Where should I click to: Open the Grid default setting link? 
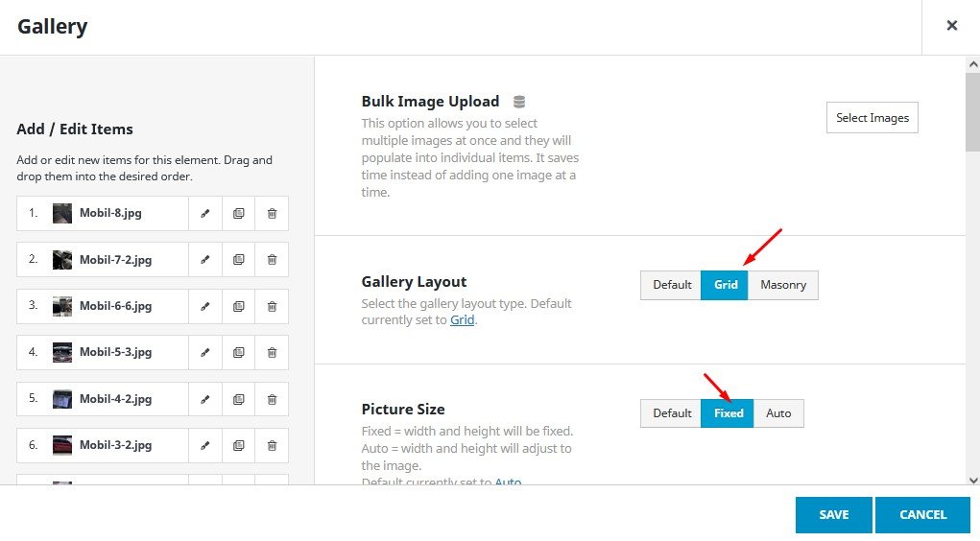point(462,320)
